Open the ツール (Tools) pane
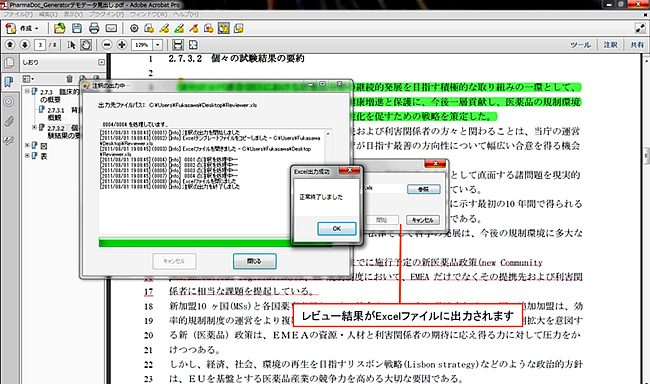 click(x=580, y=45)
